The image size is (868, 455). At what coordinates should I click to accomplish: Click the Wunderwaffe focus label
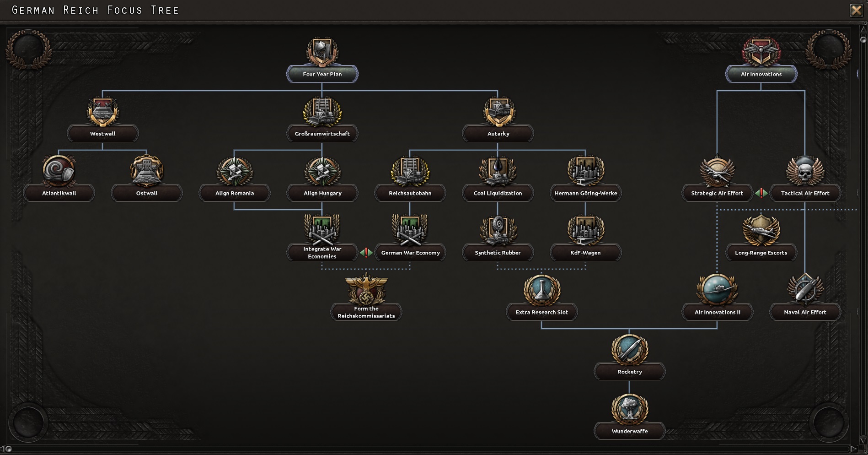point(629,431)
